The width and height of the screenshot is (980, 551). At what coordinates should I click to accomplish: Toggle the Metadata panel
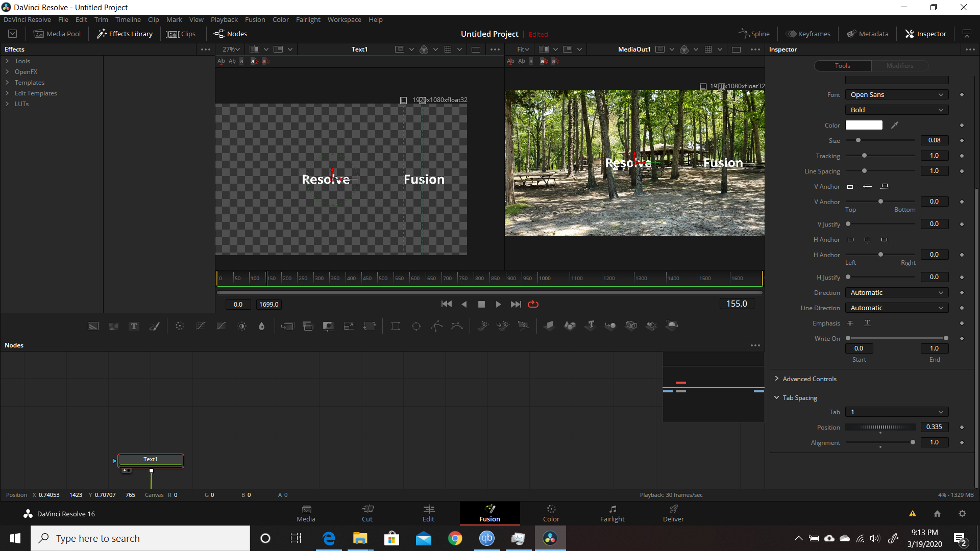868,34
